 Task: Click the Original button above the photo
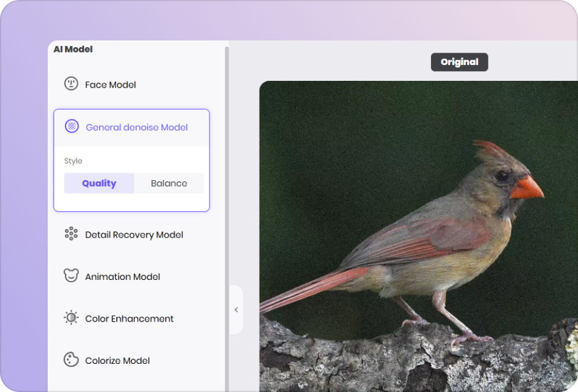tap(459, 62)
